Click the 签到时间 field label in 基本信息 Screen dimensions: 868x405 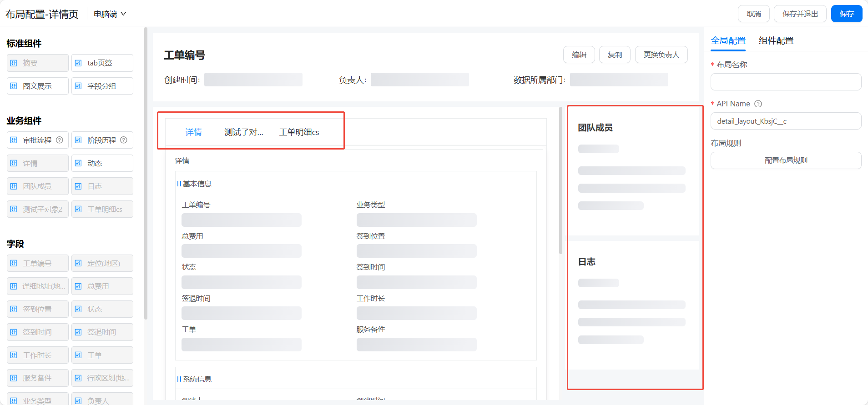pyautogui.click(x=371, y=267)
